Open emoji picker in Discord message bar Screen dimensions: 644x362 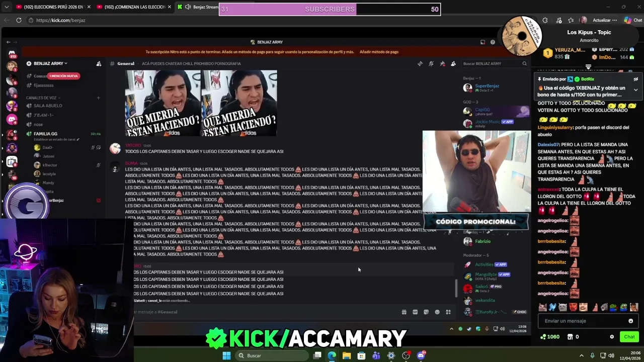click(437, 312)
